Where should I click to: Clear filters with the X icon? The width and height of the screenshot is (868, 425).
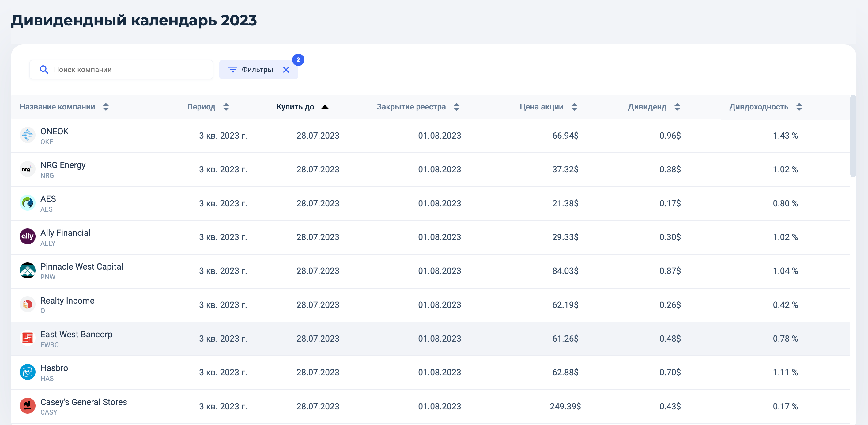coord(286,70)
